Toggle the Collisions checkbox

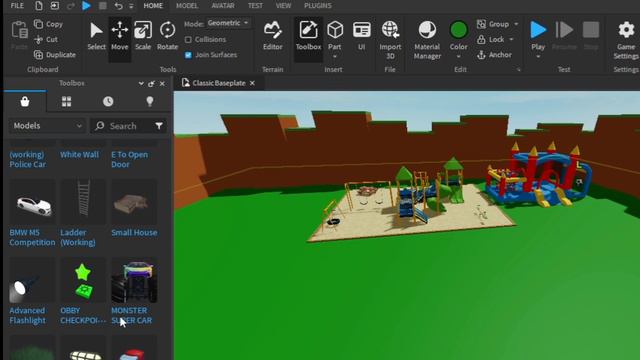(188, 40)
